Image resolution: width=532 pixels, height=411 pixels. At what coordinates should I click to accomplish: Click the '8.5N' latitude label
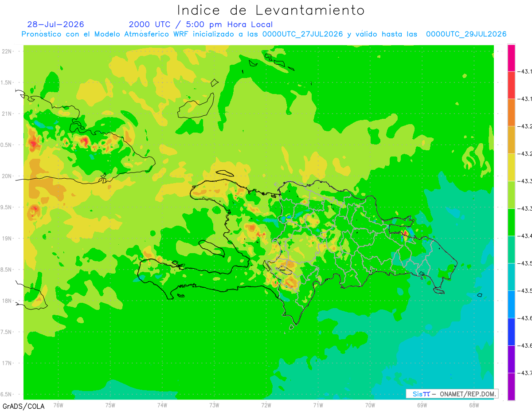(x=7, y=270)
